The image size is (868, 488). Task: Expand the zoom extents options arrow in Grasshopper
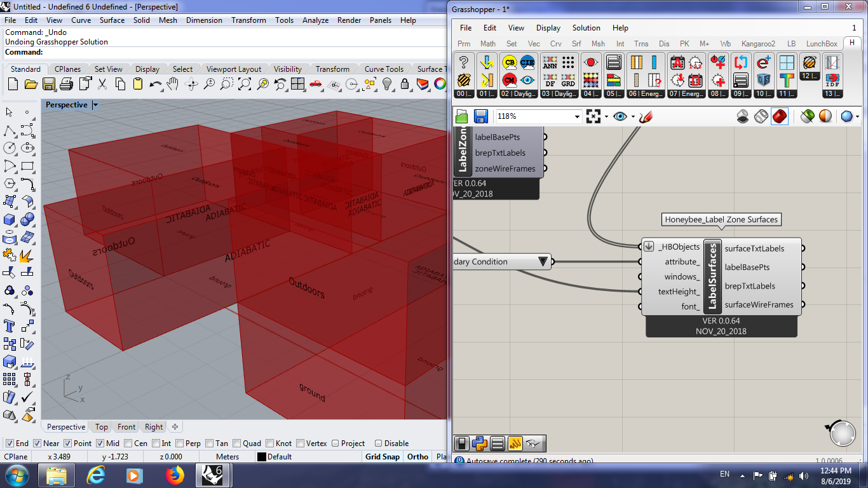click(606, 116)
